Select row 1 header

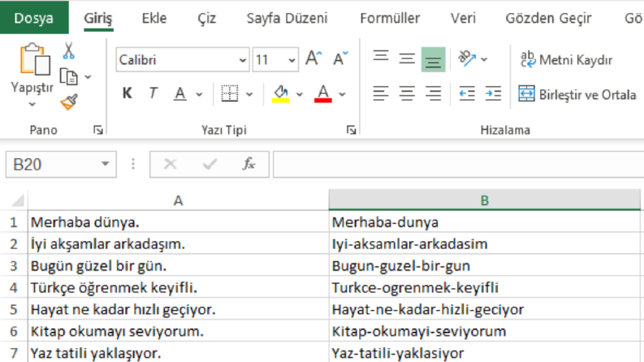(14, 222)
